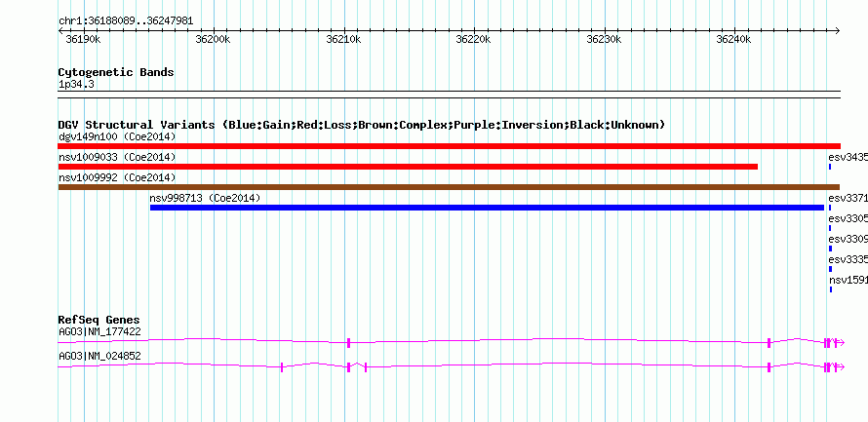Click the AGO3|NM_177422 transcript label

click(99, 331)
